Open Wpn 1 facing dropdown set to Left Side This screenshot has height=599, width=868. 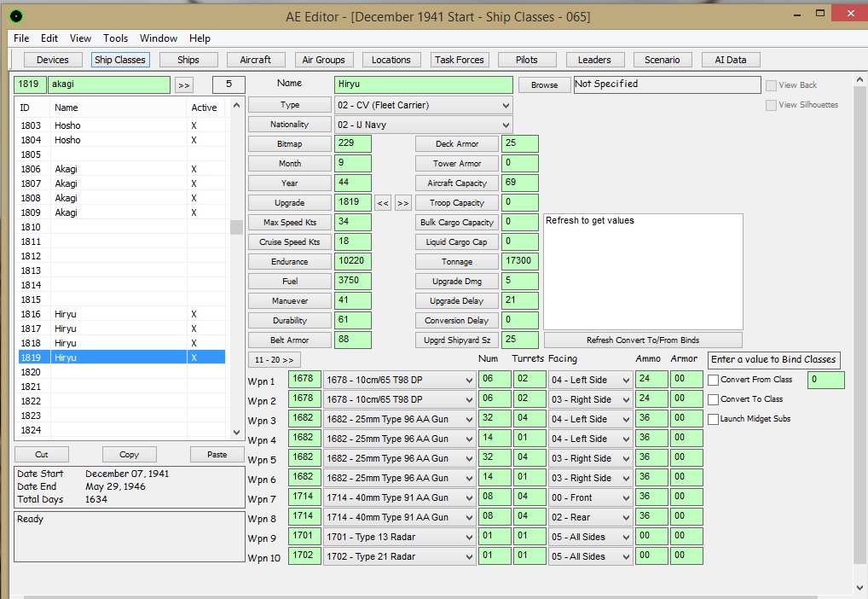click(590, 381)
